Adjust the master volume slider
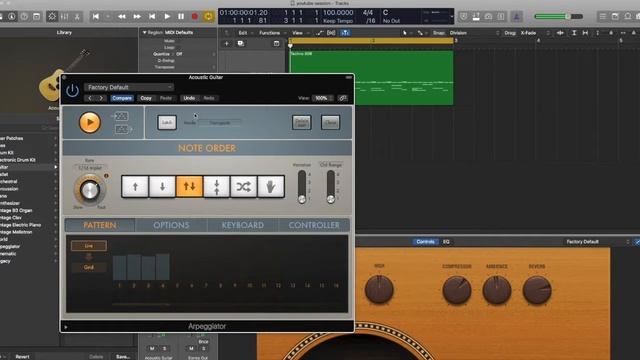Image resolution: width=640 pixels, height=360 pixels. click(558, 16)
